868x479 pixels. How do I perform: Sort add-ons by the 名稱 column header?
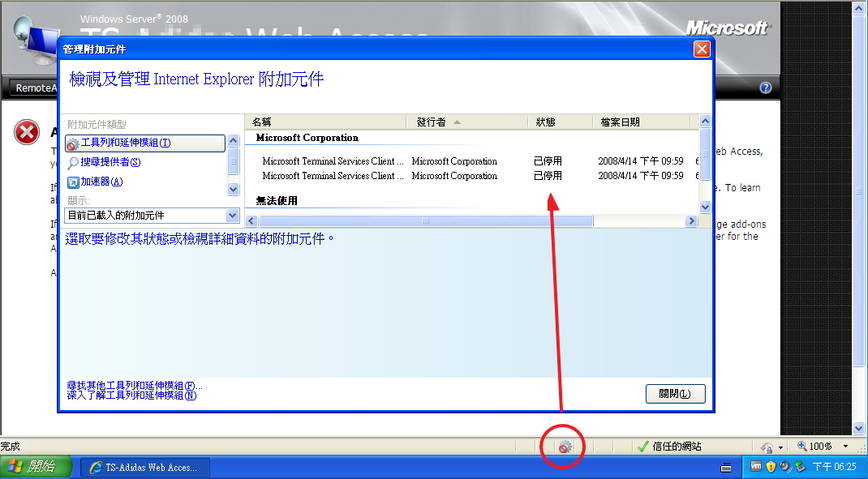point(327,122)
